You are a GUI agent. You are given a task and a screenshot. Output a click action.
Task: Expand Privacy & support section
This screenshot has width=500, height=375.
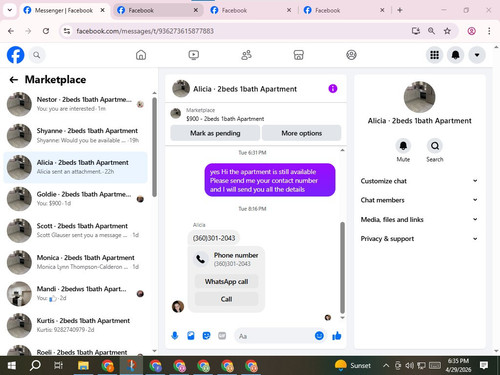click(419, 239)
